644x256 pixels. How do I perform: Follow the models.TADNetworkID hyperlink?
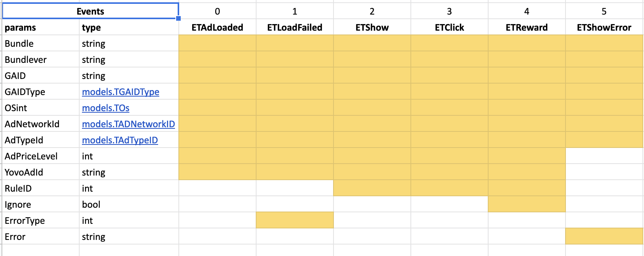[128, 124]
